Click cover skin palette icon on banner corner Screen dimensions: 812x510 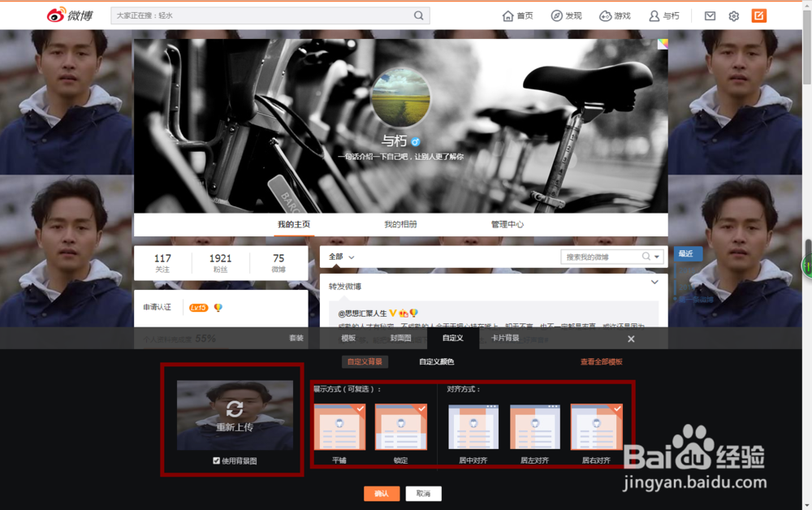click(x=663, y=44)
